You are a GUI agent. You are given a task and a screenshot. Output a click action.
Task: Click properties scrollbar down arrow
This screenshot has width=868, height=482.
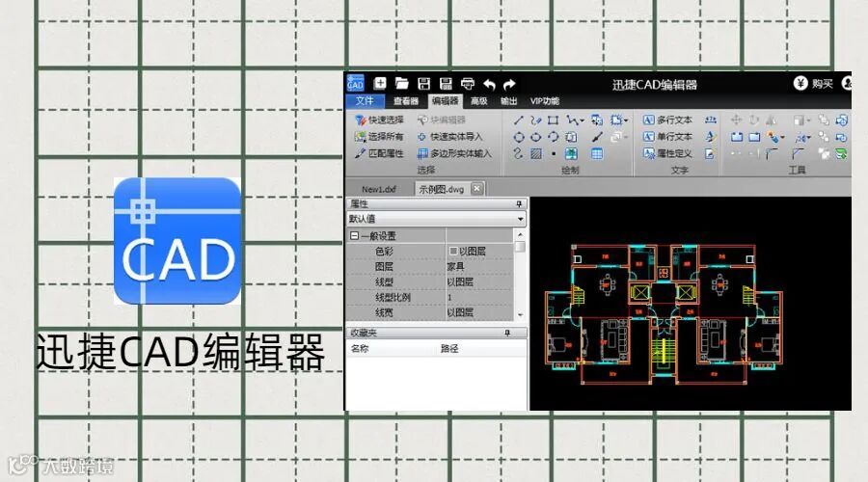click(x=520, y=315)
